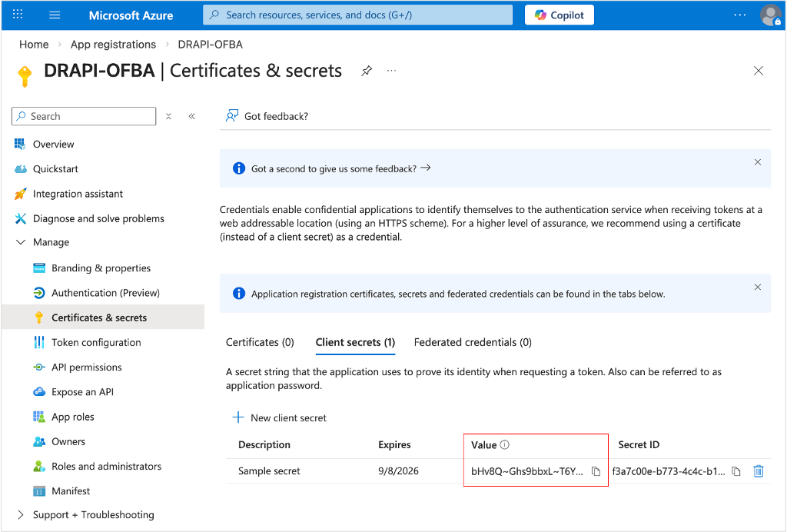Screen dimensions: 787x532
Task: Navigate to Home via the breadcrumb
Action: click(x=34, y=44)
